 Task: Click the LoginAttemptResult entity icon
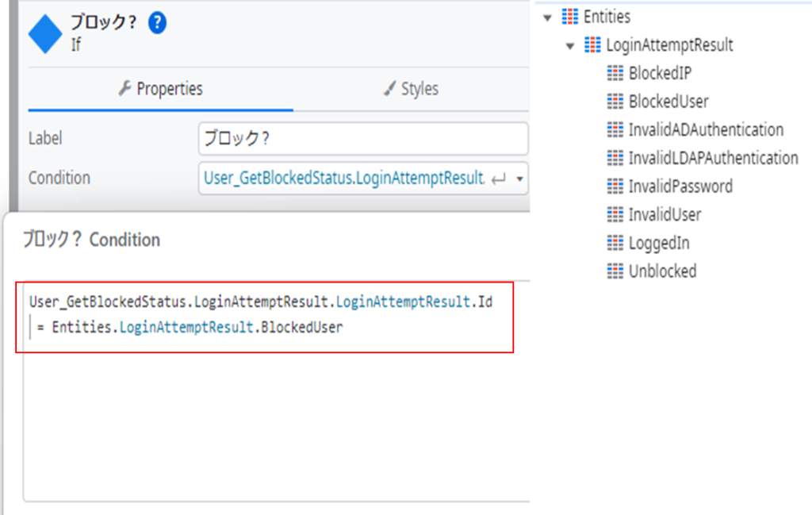tap(592, 45)
